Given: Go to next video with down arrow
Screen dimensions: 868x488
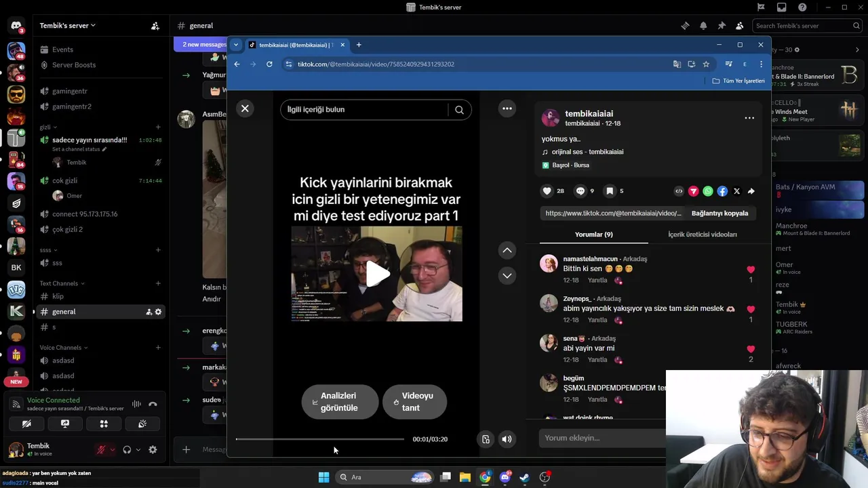Looking at the screenshot, I should point(507,275).
